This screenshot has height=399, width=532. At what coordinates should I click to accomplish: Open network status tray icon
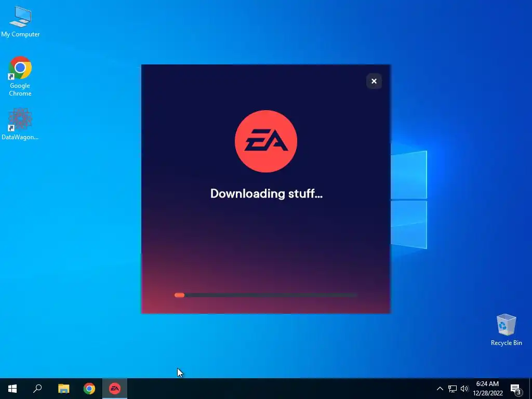[453, 389]
